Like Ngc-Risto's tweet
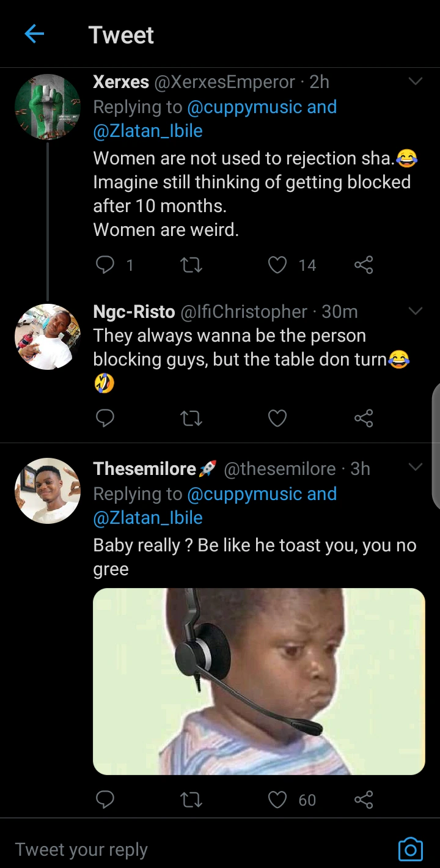Viewport: 440px width, 868px height. (x=277, y=418)
